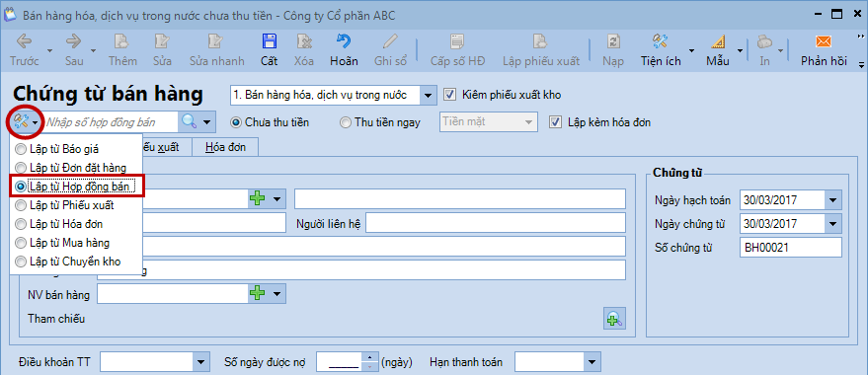The height and width of the screenshot is (375, 868).
Task: Open the Tiền mặt payment method dropdown
Action: pos(528,122)
